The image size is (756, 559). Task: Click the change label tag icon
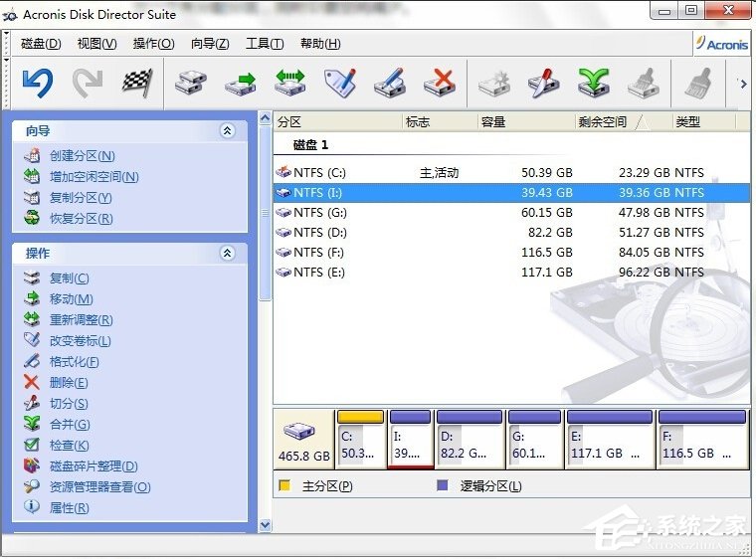(340, 83)
